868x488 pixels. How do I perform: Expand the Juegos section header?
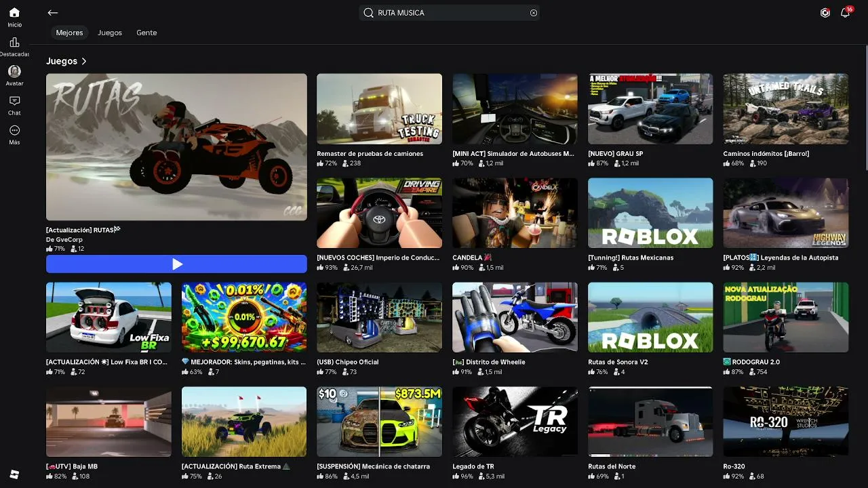click(x=66, y=61)
